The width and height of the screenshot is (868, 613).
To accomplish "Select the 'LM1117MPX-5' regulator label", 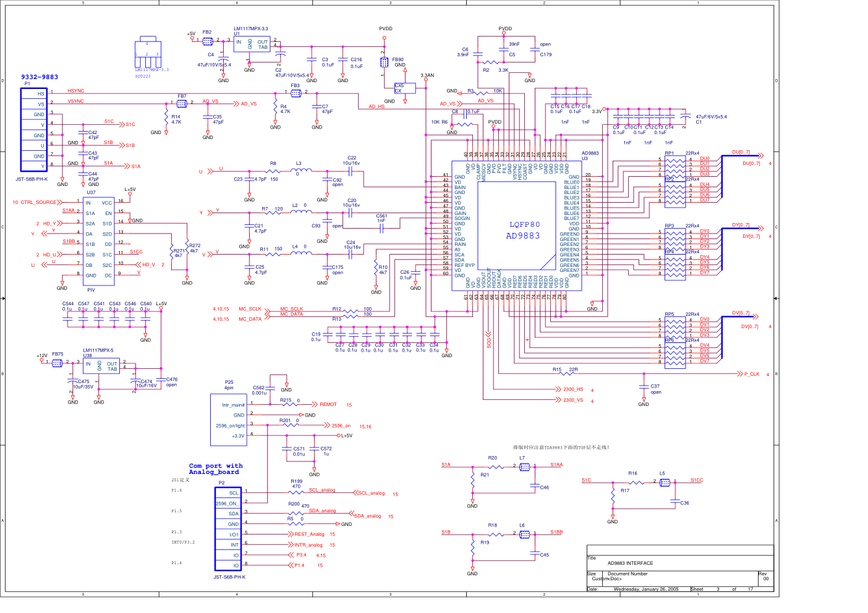I will point(98,350).
